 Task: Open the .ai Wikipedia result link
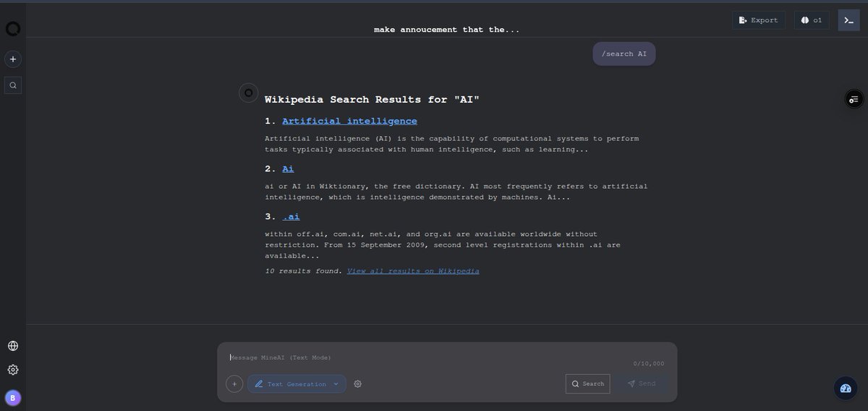291,216
